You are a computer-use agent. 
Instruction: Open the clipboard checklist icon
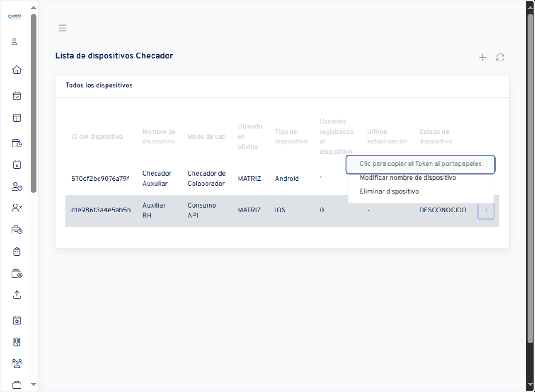[16, 252]
